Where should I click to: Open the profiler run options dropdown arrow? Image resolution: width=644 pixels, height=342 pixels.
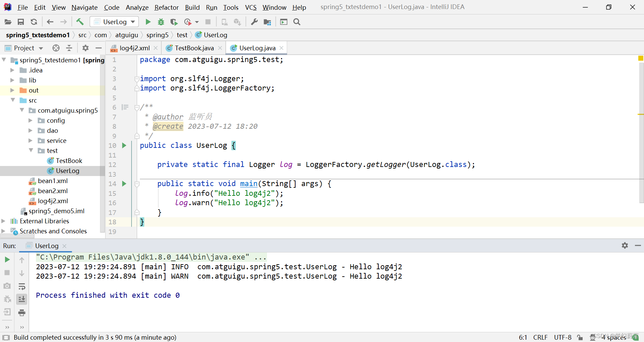click(197, 22)
